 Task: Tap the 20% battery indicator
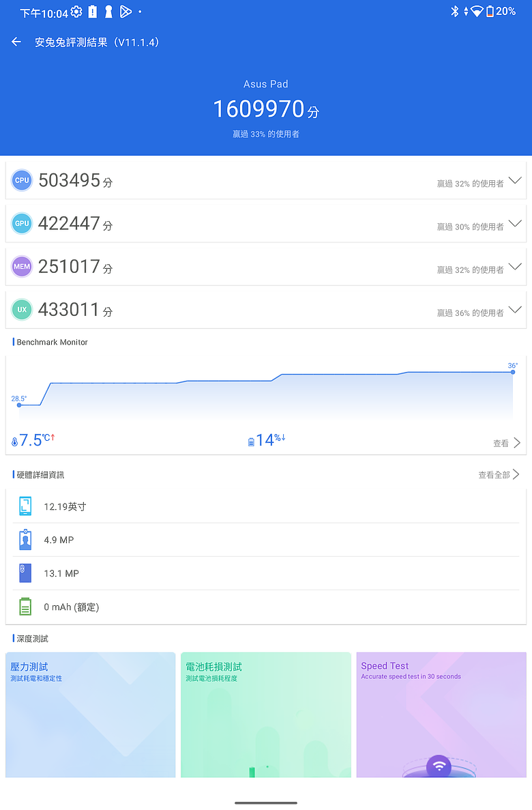click(501, 12)
